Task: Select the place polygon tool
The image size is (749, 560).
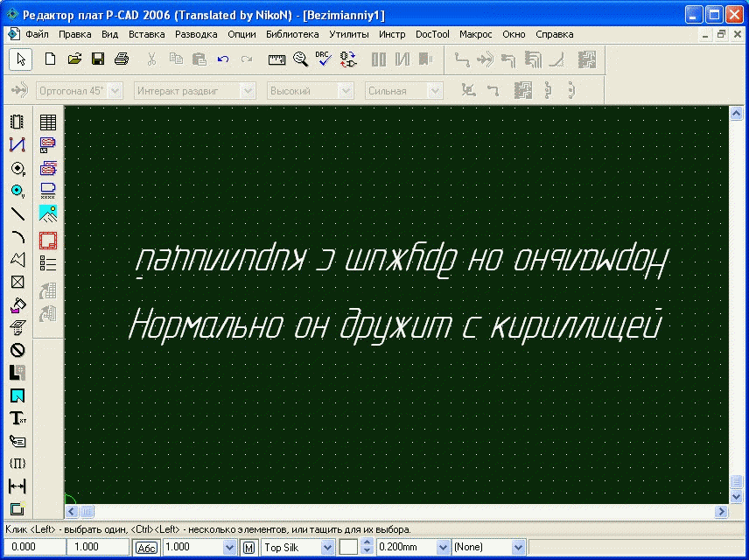Action: pyautogui.click(x=17, y=260)
